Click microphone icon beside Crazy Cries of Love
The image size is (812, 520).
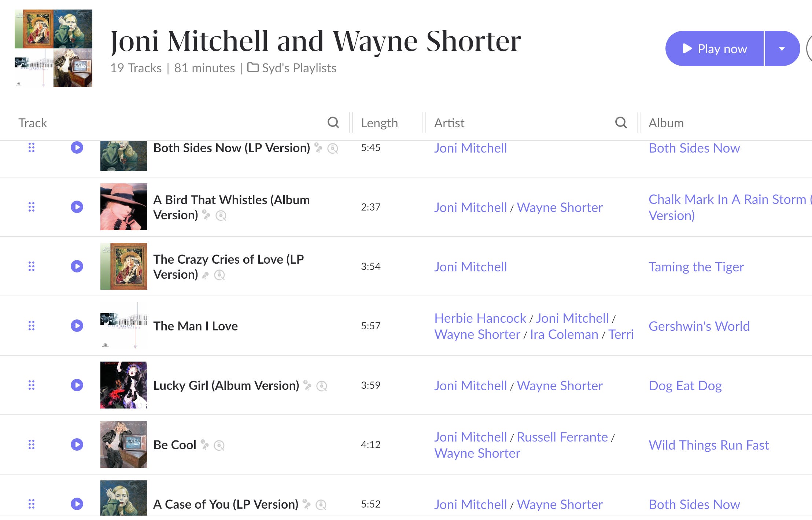tap(206, 275)
